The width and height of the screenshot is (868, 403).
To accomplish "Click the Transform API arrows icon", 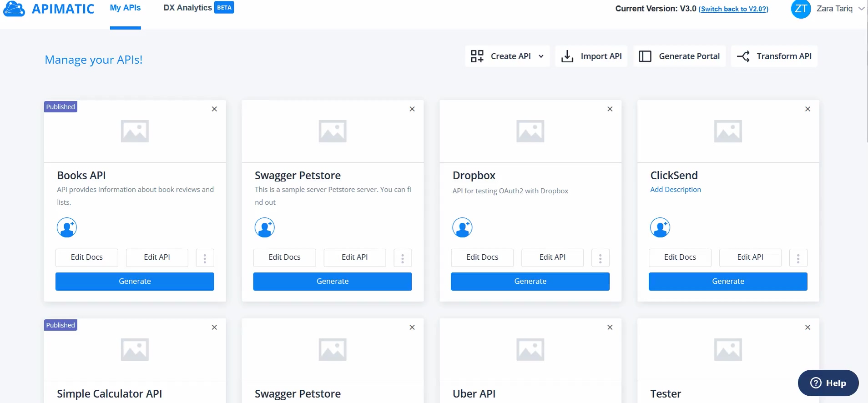I will tap(743, 56).
